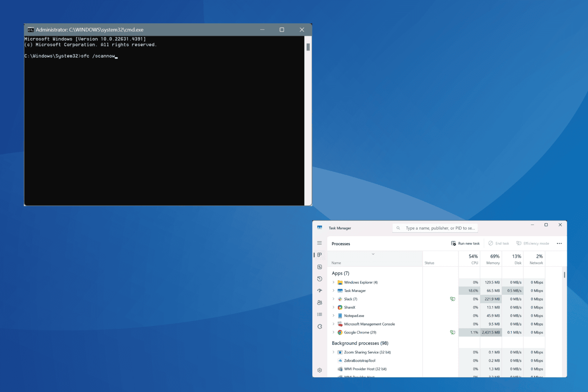Click the Microsoft Management Console icon
Screen dimensions: 588x392
pos(340,324)
